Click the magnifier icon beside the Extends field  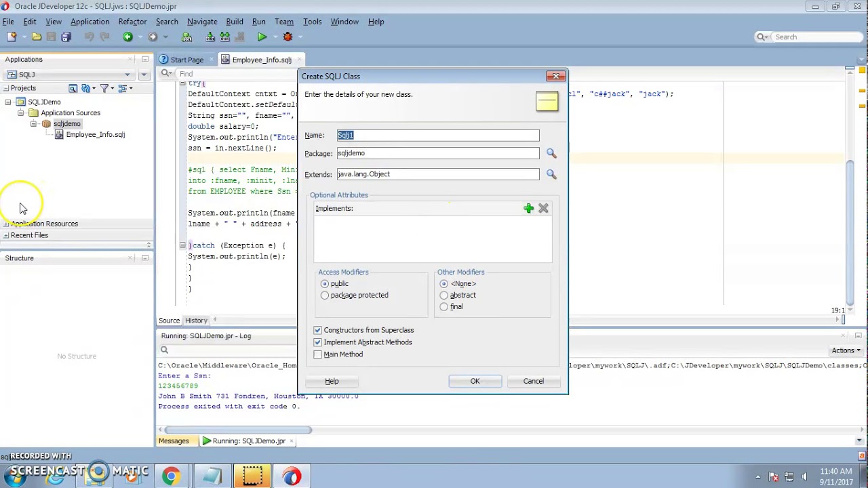(x=551, y=174)
